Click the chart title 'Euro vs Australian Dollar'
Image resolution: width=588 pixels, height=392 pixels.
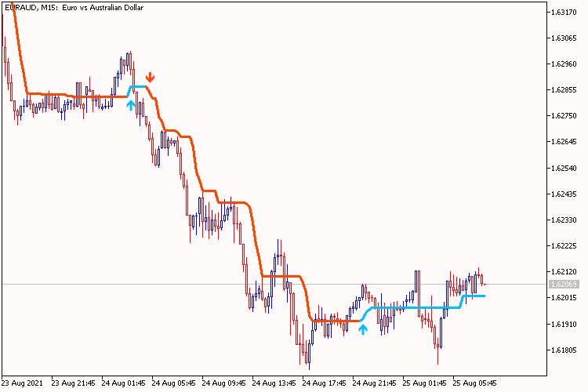[103, 8]
